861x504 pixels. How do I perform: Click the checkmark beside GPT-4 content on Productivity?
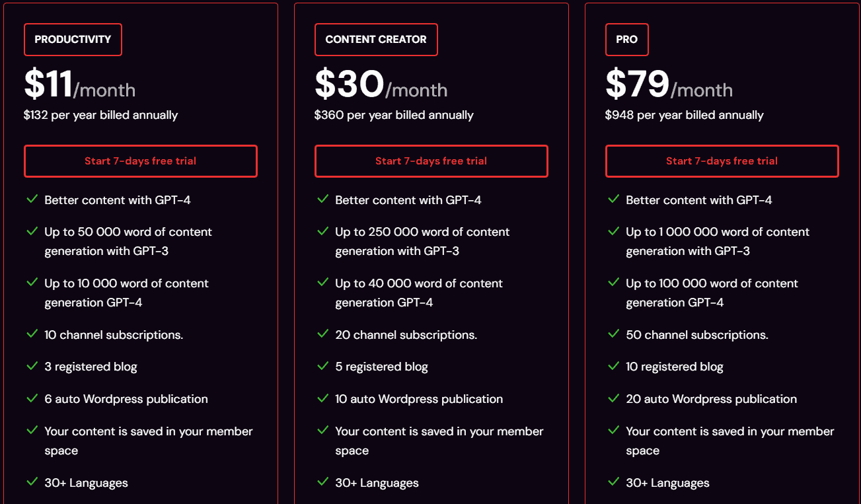pyautogui.click(x=32, y=199)
